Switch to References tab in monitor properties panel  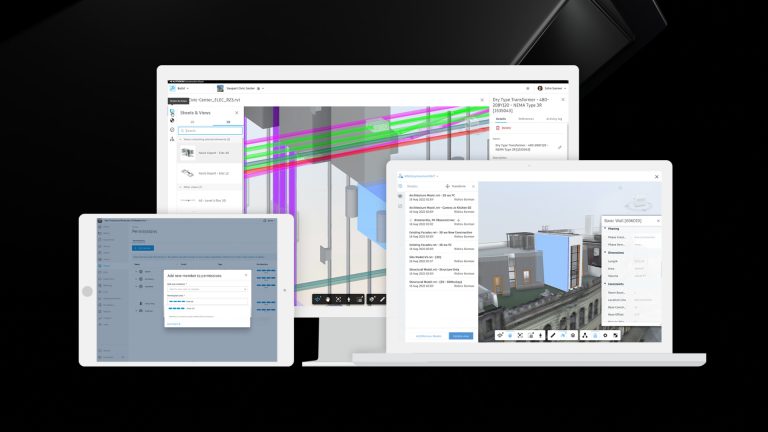(526, 119)
